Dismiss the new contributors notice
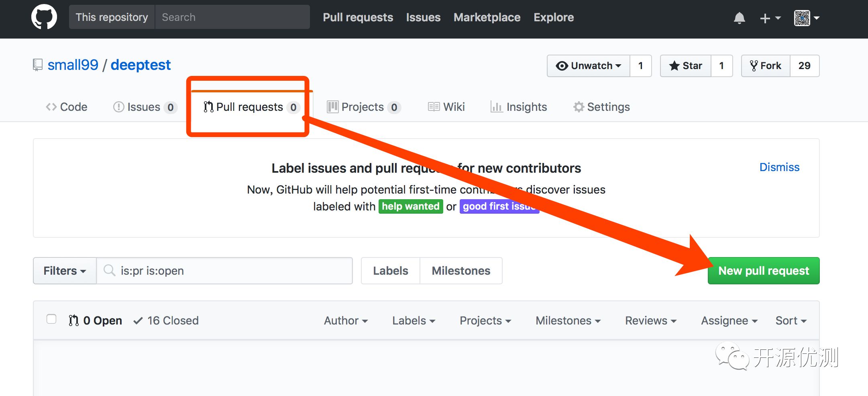868x396 pixels. (779, 167)
